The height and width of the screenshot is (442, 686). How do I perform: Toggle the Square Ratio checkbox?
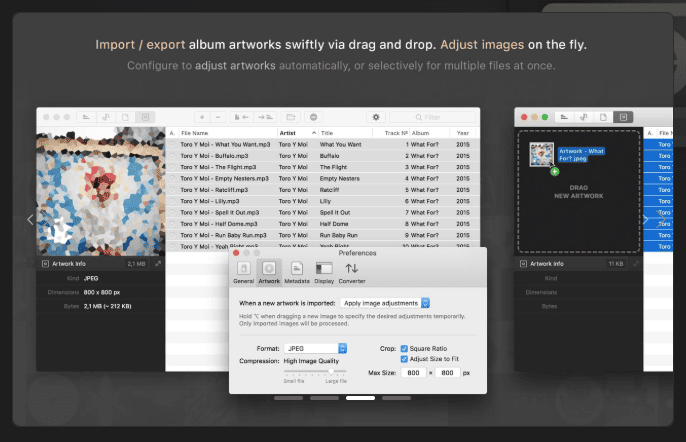[x=404, y=348]
